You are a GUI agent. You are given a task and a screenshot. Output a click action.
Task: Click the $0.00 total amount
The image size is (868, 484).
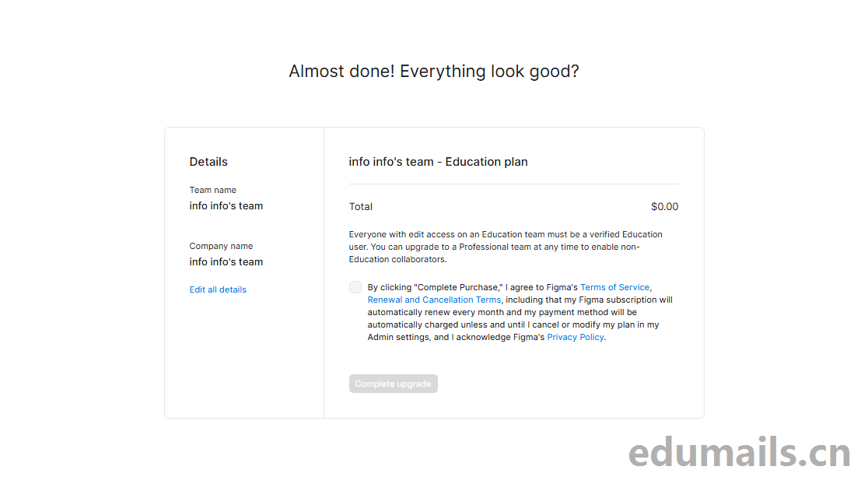pos(664,207)
